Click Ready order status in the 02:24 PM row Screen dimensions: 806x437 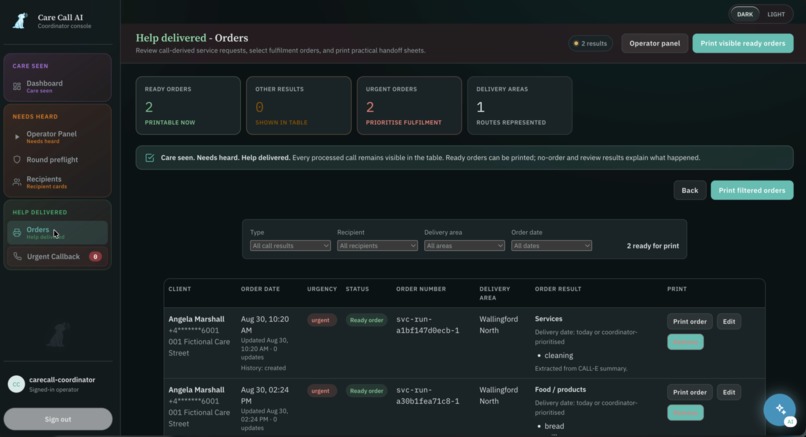pyautogui.click(x=367, y=391)
